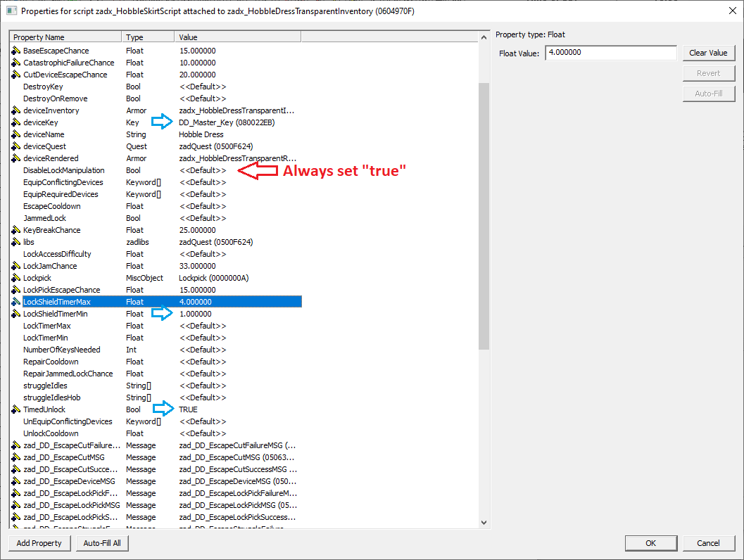This screenshot has height=560, width=744.
Task: Dismiss the dialog with Cancel
Action: coord(708,543)
